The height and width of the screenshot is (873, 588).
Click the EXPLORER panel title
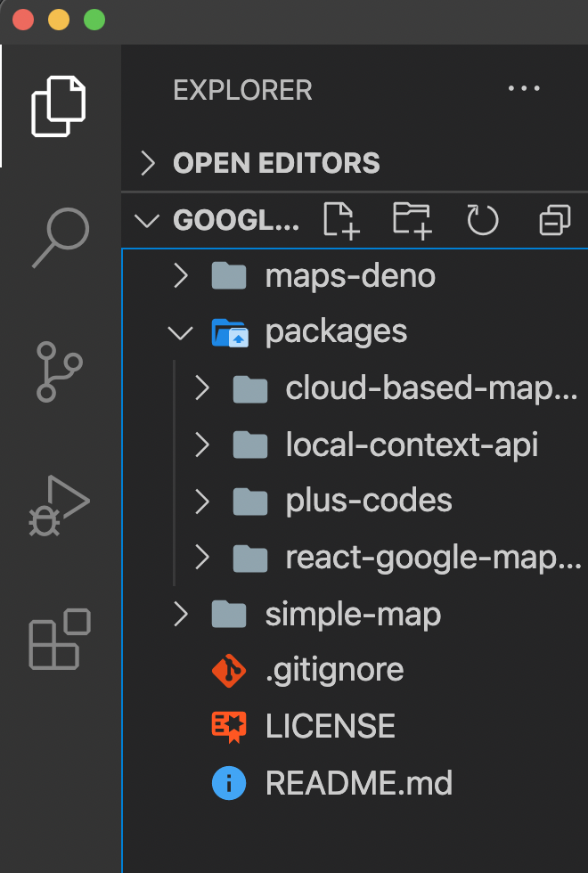coord(242,90)
